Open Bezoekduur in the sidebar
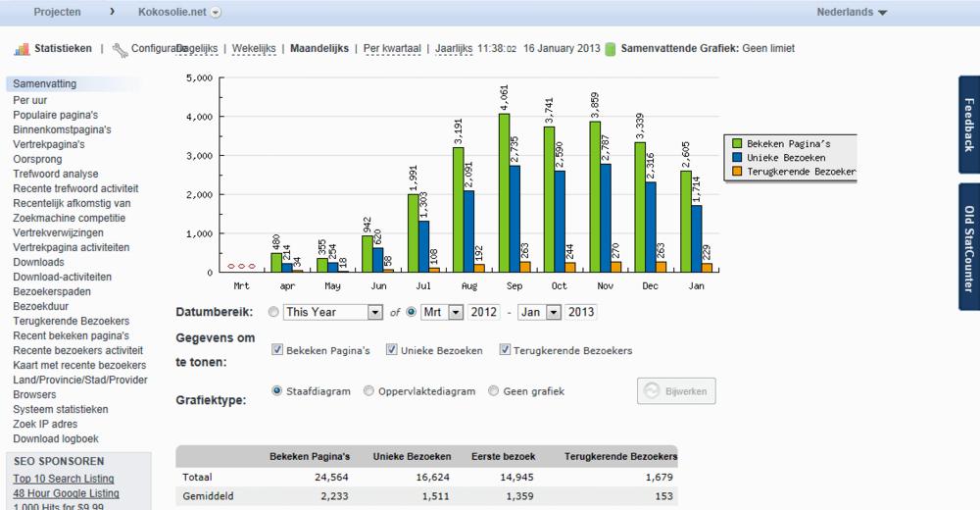980x510 pixels. [40, 306]
